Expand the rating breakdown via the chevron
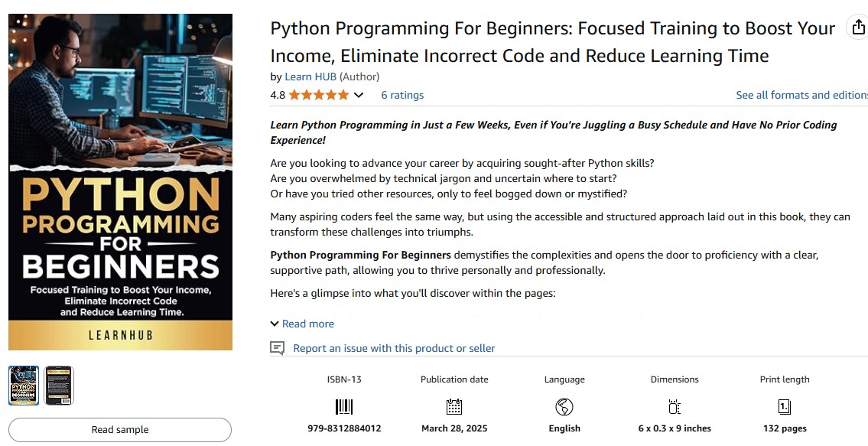Screen dimensions: 868x446 [x=357, y=95]
